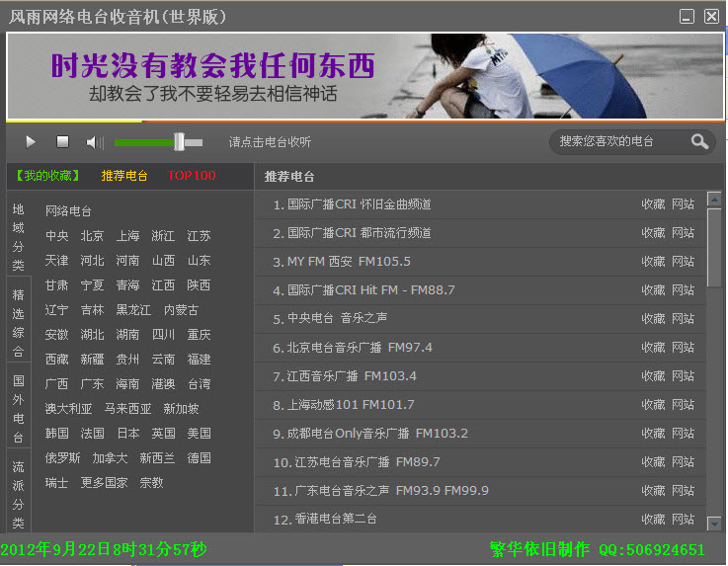This screenshot has height=566, width=728.
Task: Open the 我的收藏 tab
Action: pos(47,176)
